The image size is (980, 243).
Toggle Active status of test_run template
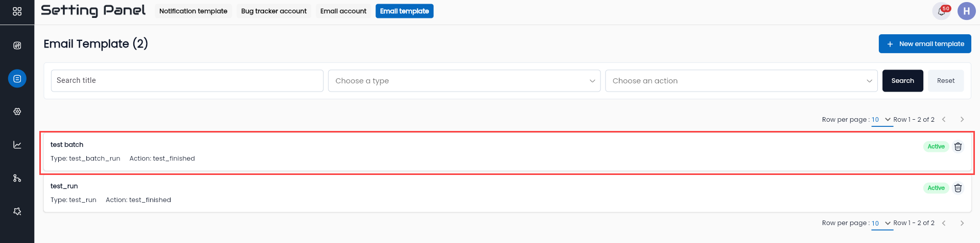(x=936, y=188)
